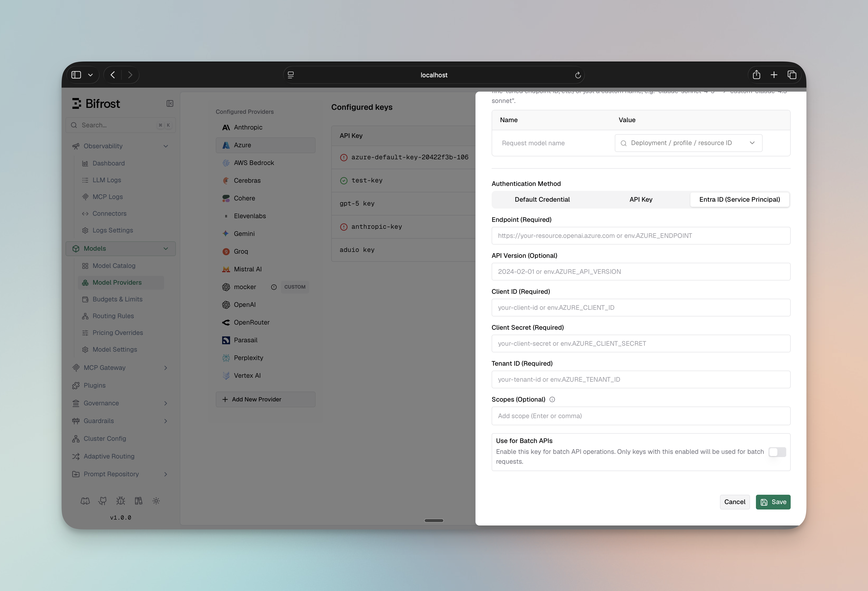Click the localhost address bar

(x=434, y=75)
